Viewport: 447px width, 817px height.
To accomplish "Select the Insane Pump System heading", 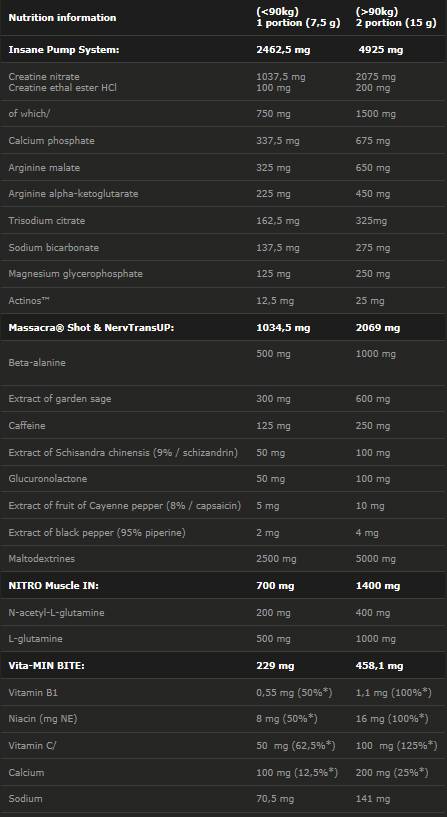I will (x=64, y=50).
